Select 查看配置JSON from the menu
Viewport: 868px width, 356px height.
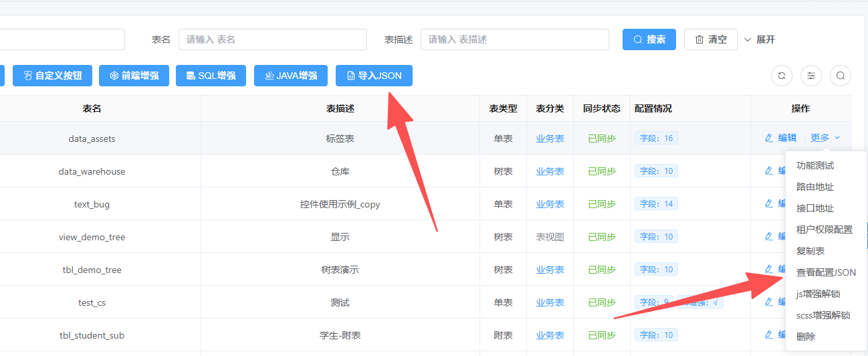point(826,272)
